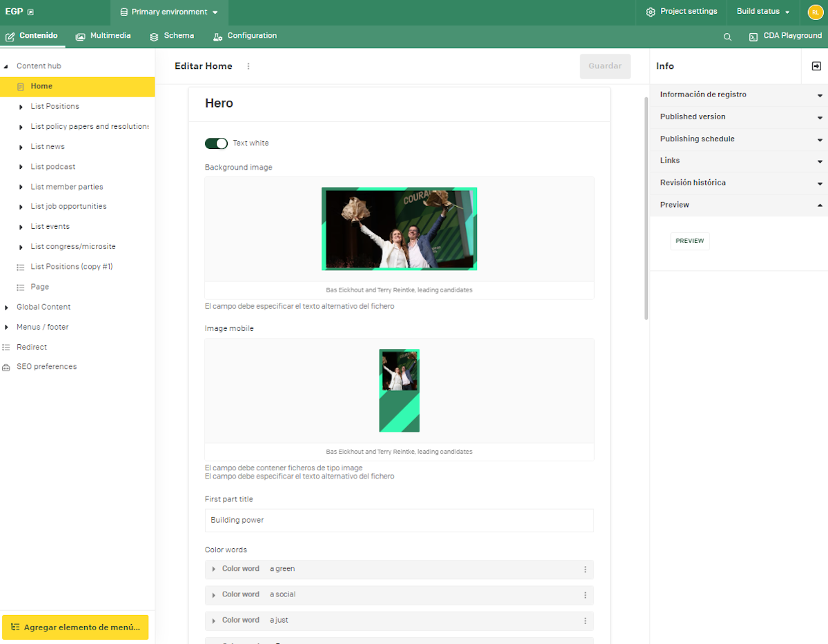
Task: Click the List Positions (copy #1) icon
Action: (x=21, y=267)
